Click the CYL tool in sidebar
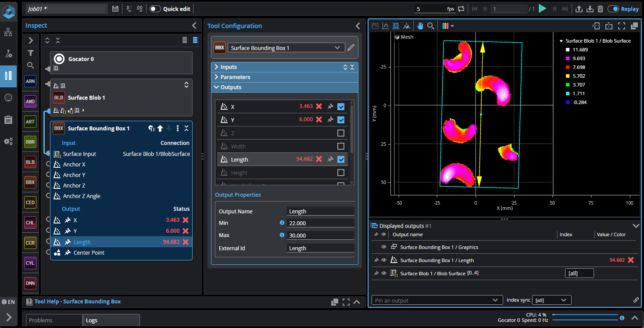 (30, 263)
